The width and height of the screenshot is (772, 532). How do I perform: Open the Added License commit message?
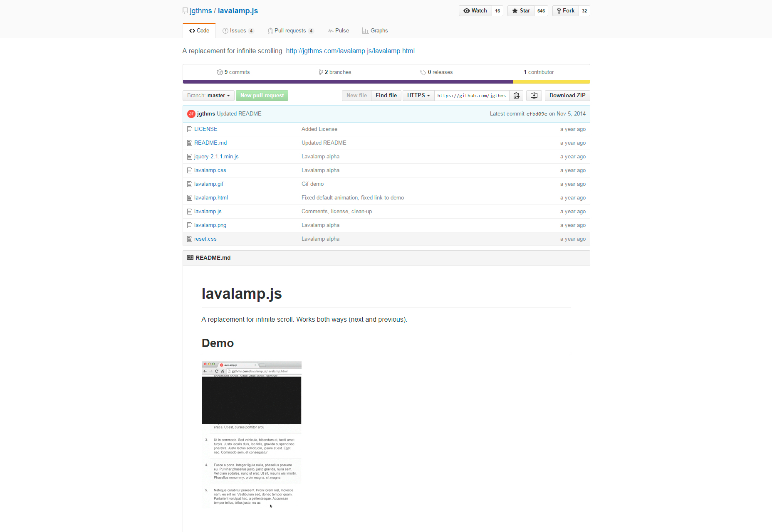319,129
